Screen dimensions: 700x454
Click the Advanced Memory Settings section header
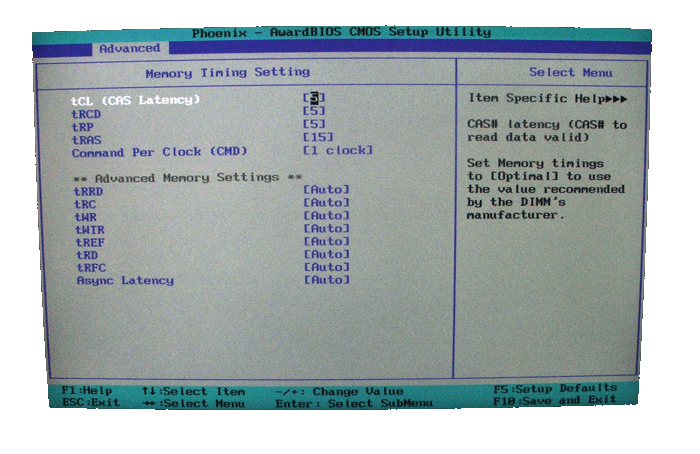[188, 178]
